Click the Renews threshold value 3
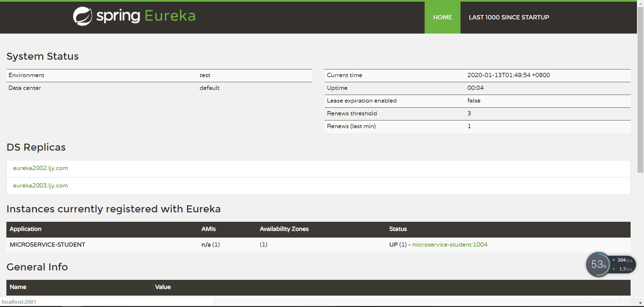The height and width of the screenshot is (307, 644). pos(469,113)
